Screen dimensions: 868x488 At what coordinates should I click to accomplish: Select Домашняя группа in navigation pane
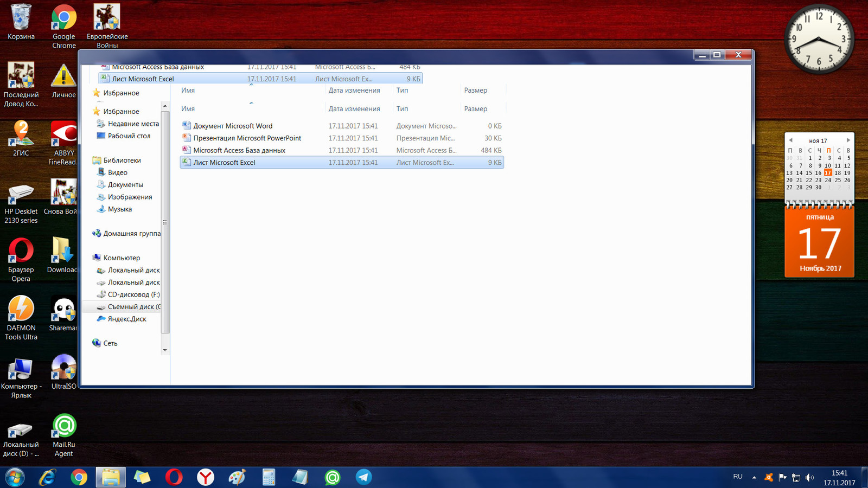[x=126, y=234]
